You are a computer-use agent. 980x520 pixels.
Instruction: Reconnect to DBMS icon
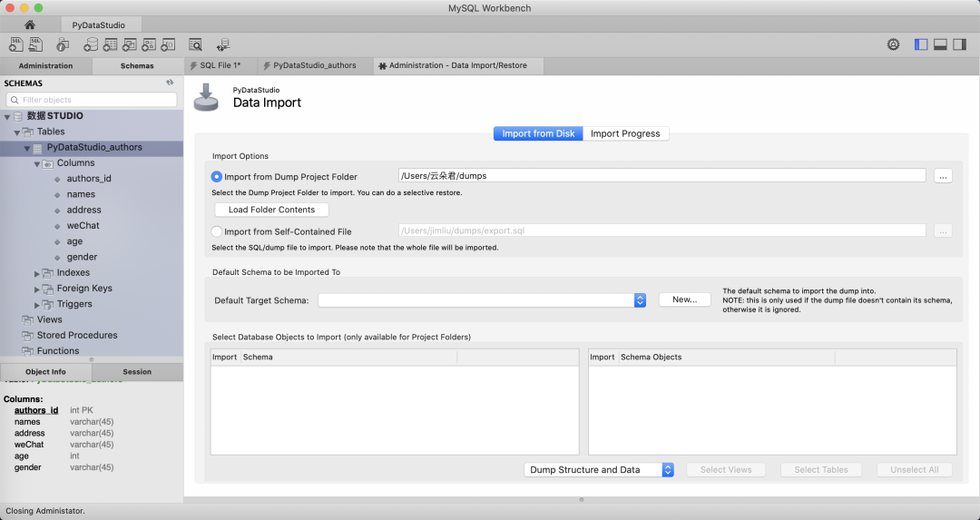[223, 44]
